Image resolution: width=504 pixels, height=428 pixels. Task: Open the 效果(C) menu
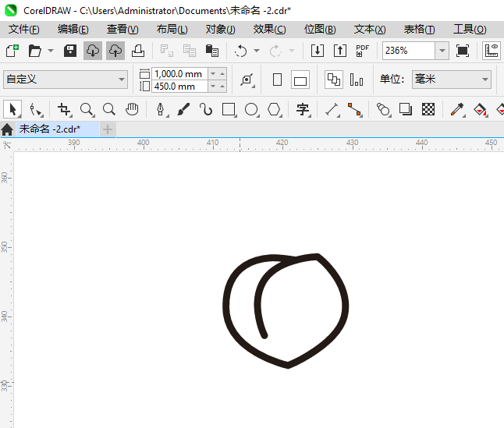pyautogui.click(x=269, y=29)
